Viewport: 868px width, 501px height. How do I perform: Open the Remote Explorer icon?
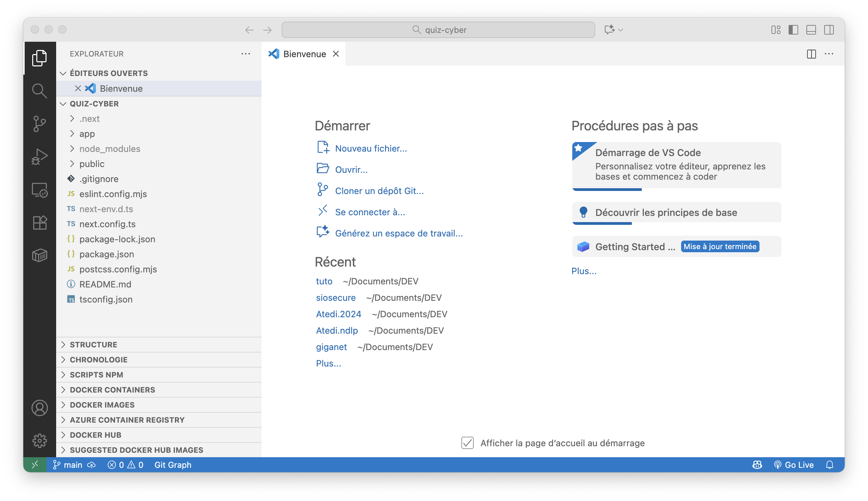tap(40, 190)
